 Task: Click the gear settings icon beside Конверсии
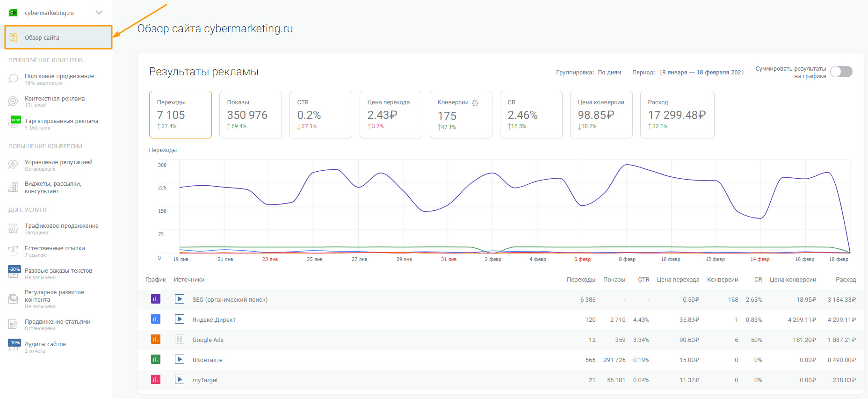click(x=475, y=102)
